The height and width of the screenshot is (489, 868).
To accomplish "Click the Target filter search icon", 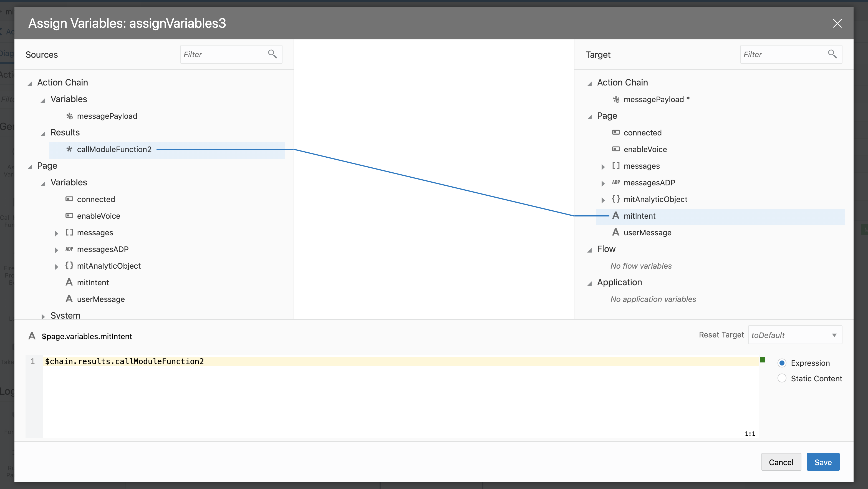I will click(x=832, y=54).
